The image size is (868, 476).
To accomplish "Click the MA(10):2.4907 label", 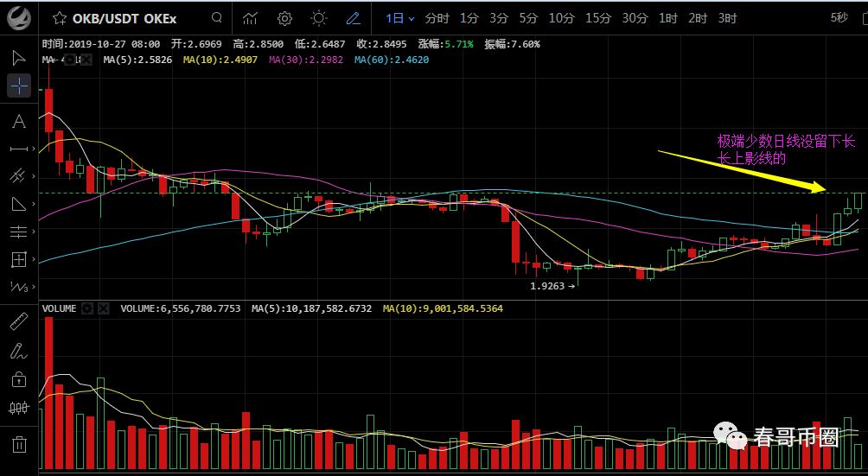I will click(220, 60).
